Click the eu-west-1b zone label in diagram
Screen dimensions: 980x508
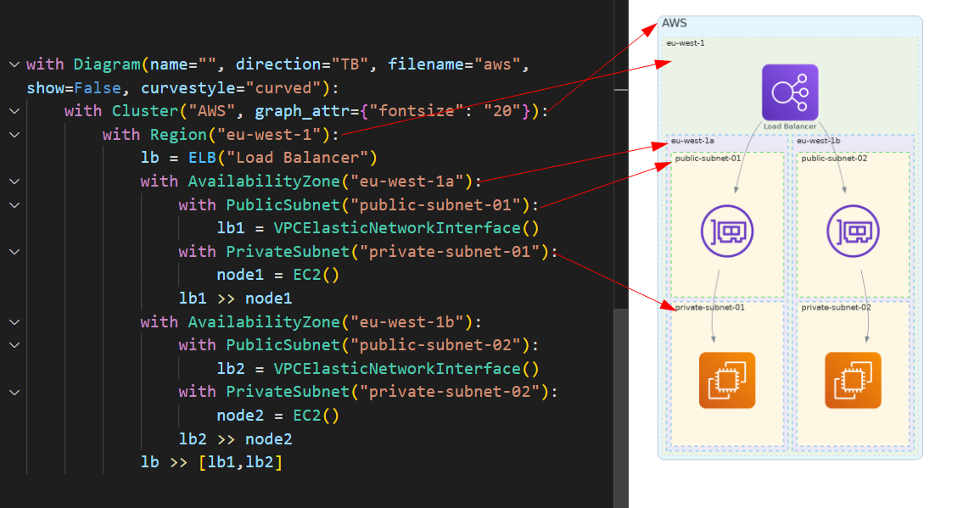818,141
